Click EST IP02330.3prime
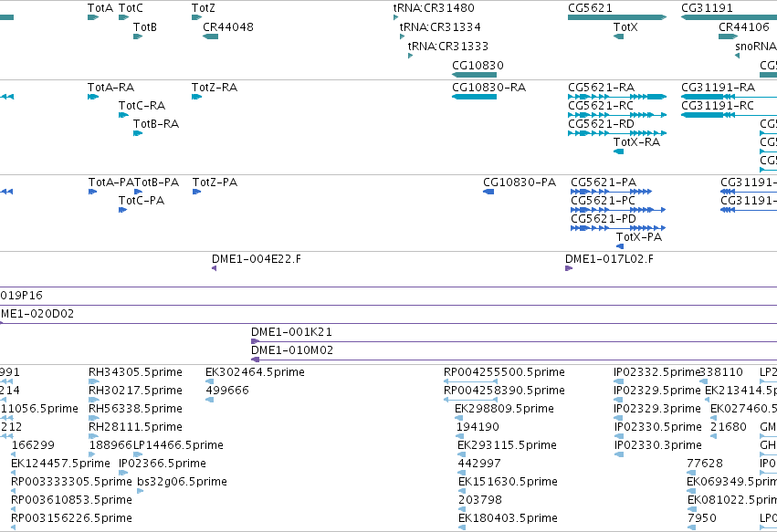This screenshot has width=777, height=532. 619,454
